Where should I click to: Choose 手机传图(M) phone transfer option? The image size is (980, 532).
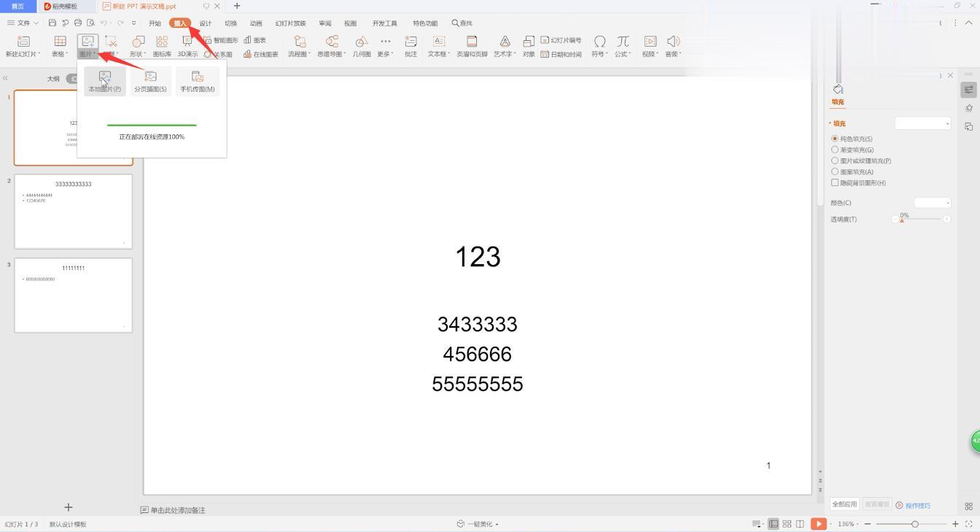click(198, 81)
